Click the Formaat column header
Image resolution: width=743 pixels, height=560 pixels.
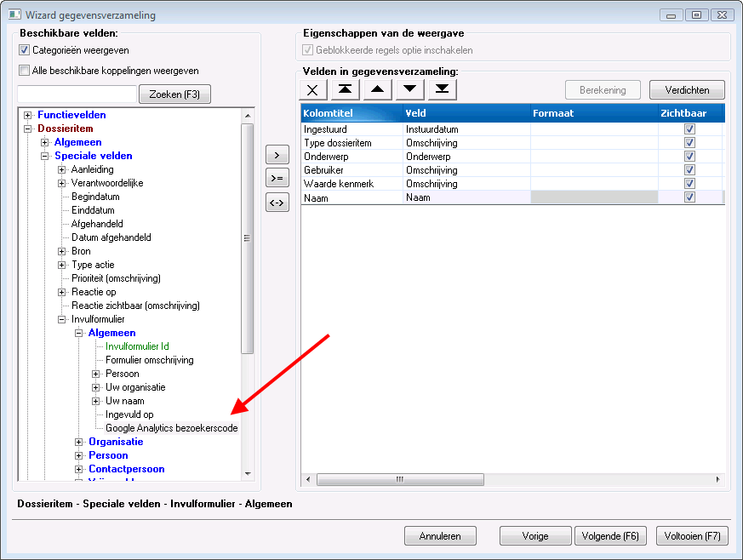[x=594, y=113]
